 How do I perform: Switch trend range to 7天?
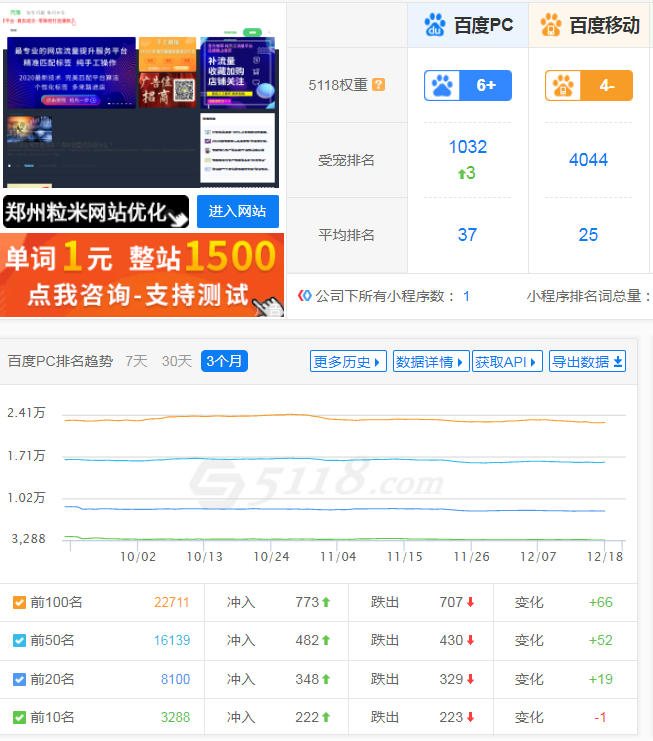(x=137, y=362)
